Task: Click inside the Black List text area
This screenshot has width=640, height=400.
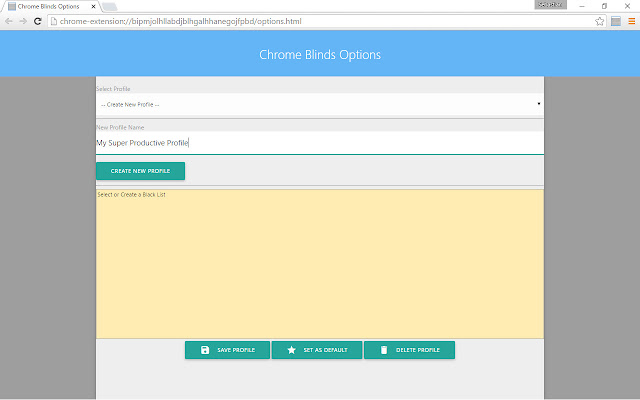Action: (320, 264)
